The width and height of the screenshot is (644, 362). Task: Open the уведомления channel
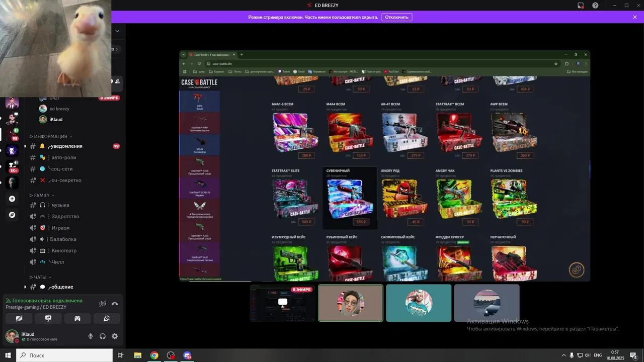coord(75,146)
